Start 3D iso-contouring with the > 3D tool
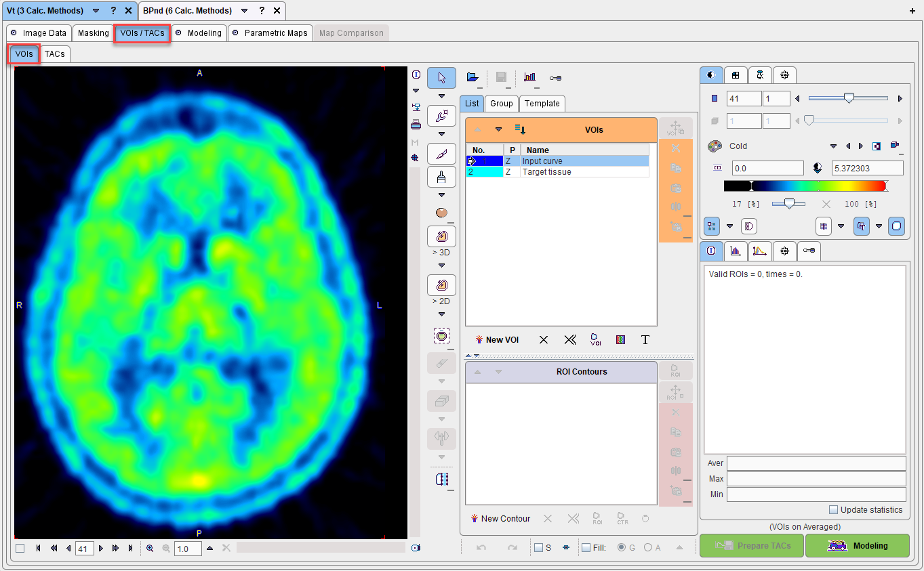This screenshot has height=571, width=924. [441, 236]
